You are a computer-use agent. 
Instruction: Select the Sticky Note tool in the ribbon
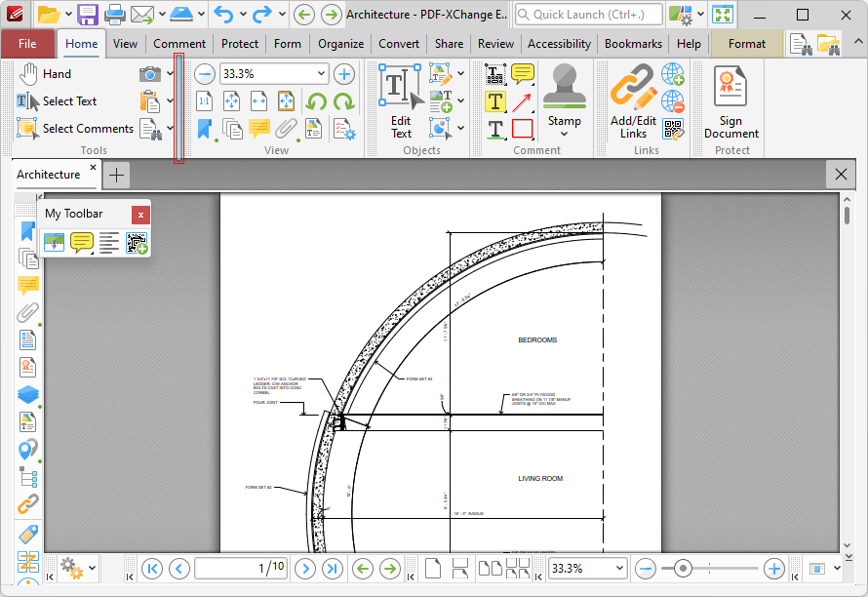pyautogui.click(x=522, y=74)
